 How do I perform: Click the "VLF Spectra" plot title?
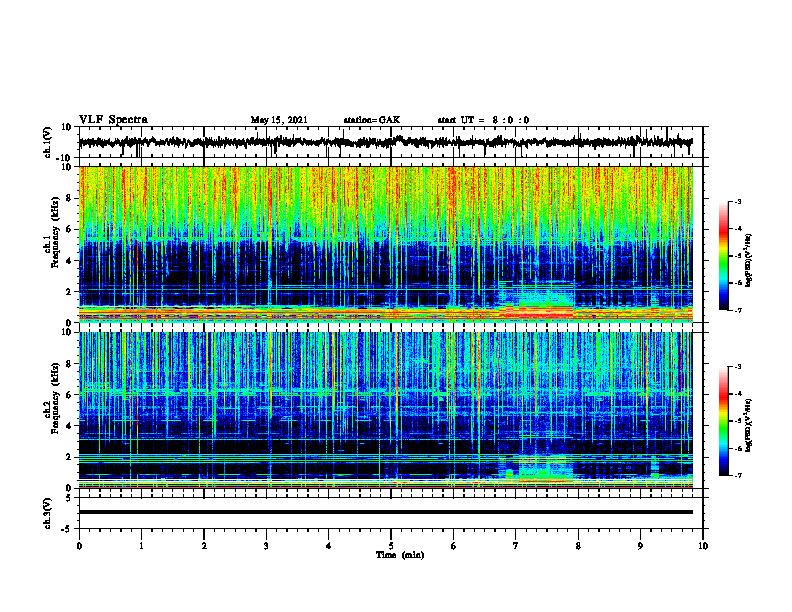coord(113,120)
